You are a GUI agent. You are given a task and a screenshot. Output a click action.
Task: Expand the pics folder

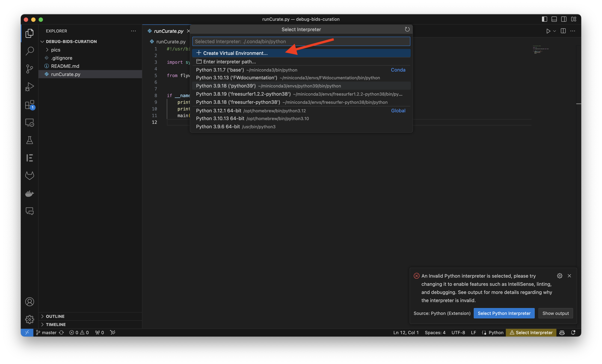pos(90,50)
